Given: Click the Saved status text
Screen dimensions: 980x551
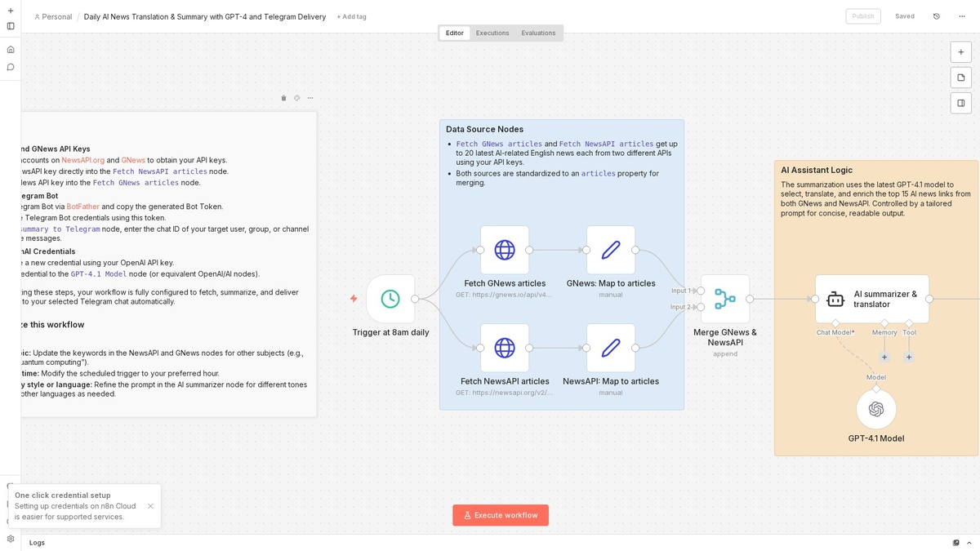Looking at the screenshot, I should pos(905,16).
